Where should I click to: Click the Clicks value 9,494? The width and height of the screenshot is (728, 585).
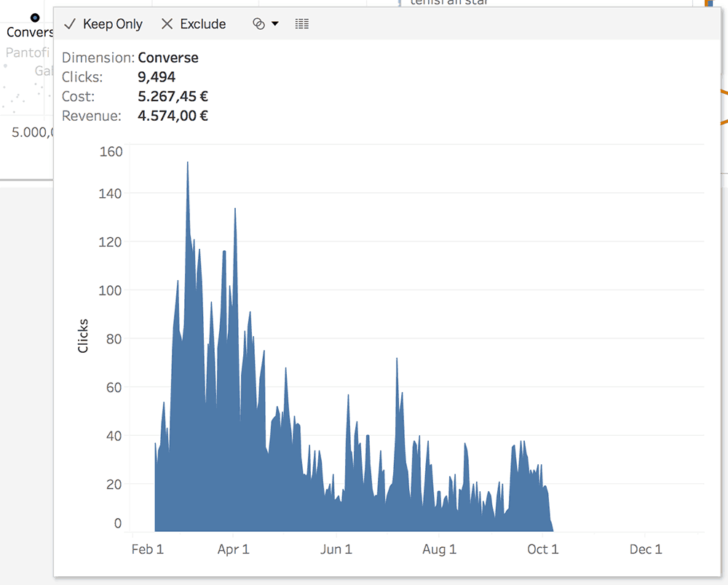(x=157, y=77)
